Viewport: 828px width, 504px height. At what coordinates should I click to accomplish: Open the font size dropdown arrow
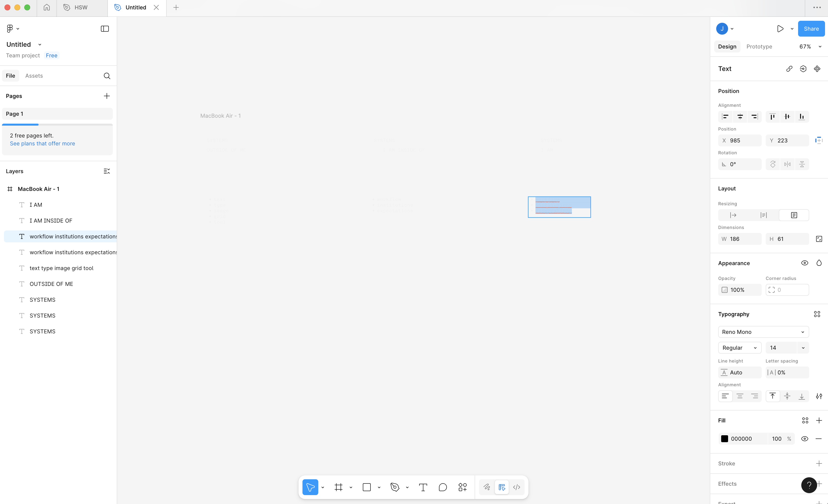(x=803, y=348)
